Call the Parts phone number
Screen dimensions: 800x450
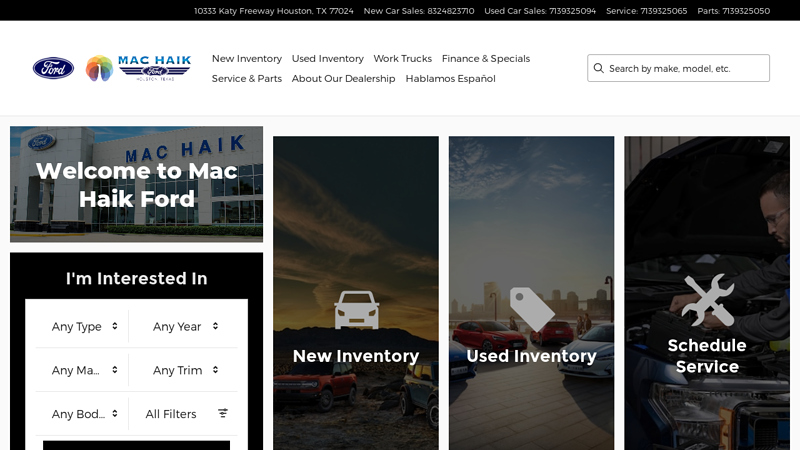(734, 11)
